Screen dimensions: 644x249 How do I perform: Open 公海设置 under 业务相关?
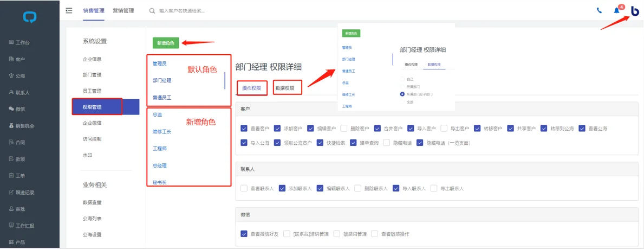92,234
